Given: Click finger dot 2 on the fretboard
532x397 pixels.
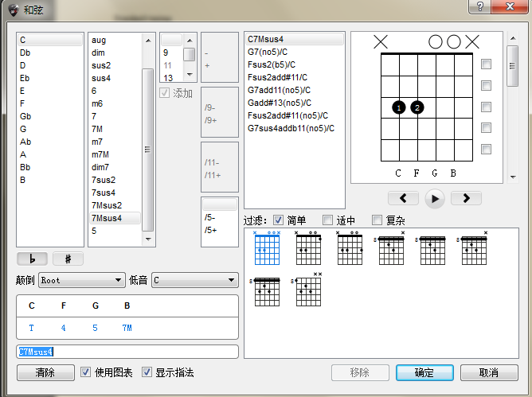Looking at the screenshot, I should point(417,107).
